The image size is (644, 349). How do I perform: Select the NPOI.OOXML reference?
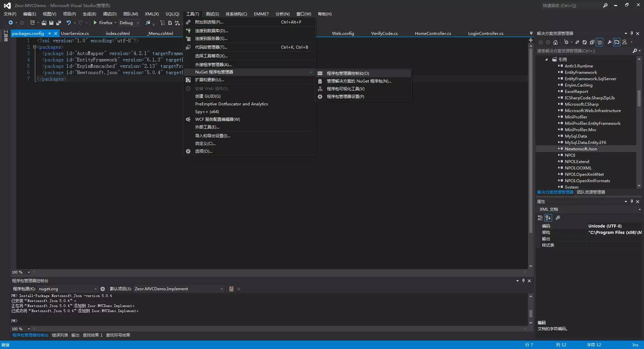click(578, 168)
